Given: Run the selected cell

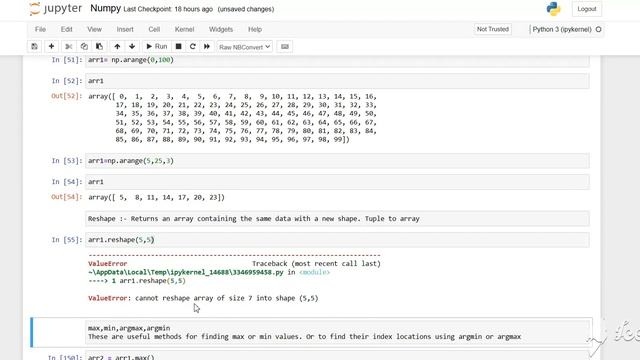Looking at the screenshot, I should pos(157,47).
